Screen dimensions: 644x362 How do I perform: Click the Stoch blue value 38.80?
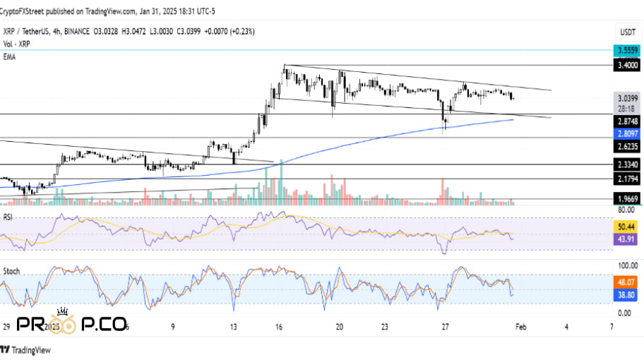click(x=626, y=295)
